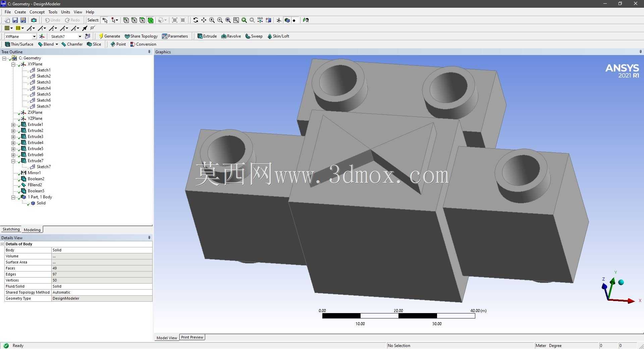Viewport: 644px width, 349px height.
Task: Click the New Sketch icon
Action: tap(88, 36)
